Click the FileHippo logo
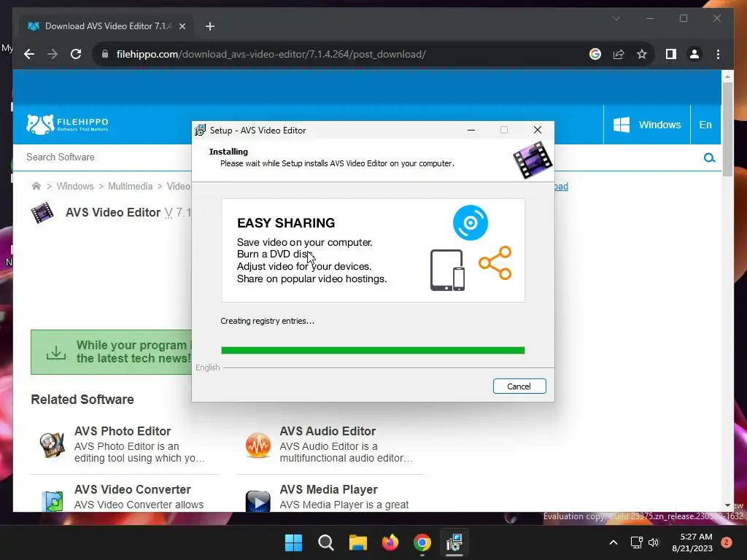Screen dimensions: 747x560 click(x=67, y=124)
